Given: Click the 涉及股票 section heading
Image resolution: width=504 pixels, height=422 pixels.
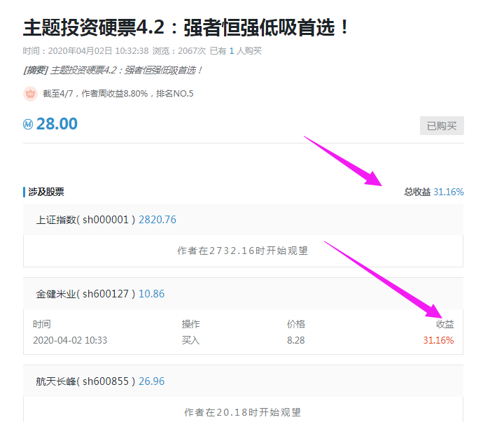Looking at the screenshot, I should point(46,192).
